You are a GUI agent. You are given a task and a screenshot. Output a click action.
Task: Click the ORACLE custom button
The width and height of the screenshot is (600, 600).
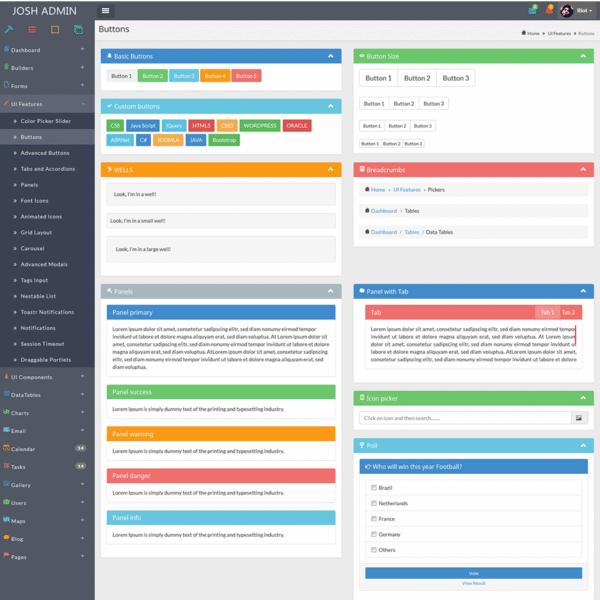pos(297,126)
